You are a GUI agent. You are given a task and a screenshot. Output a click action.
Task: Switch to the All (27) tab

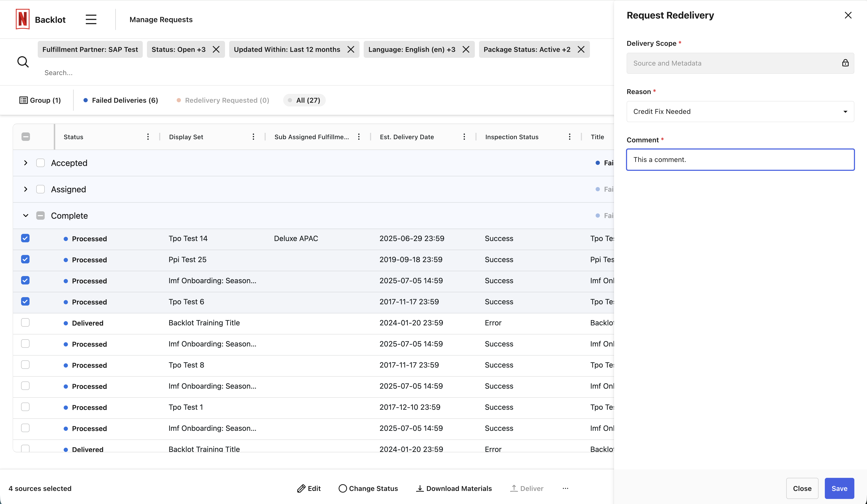coord(304,100)
